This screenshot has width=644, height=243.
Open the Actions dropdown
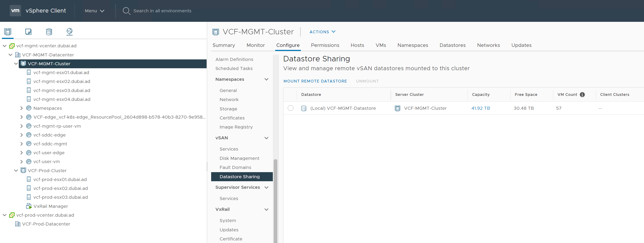tap(322, 32)
